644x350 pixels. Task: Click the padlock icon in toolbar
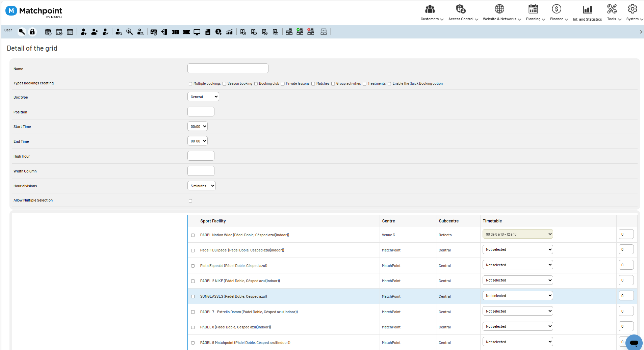click(32, 32)
